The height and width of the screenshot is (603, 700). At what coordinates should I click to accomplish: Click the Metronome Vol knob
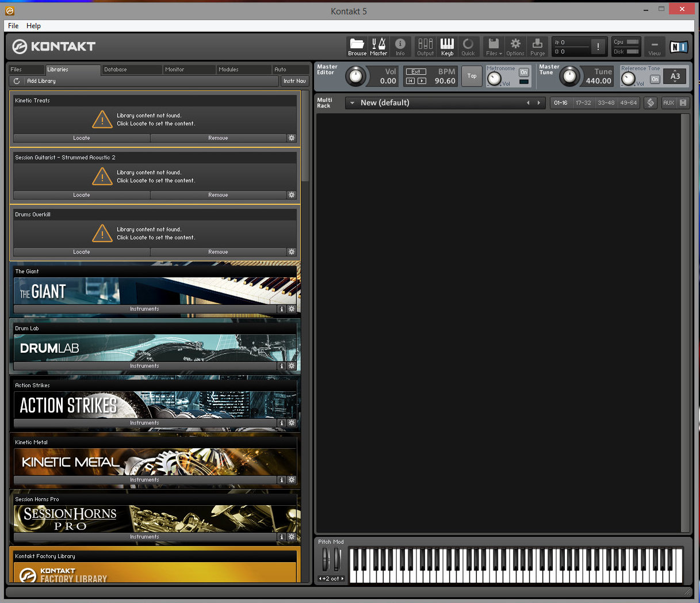coord(494,79)
